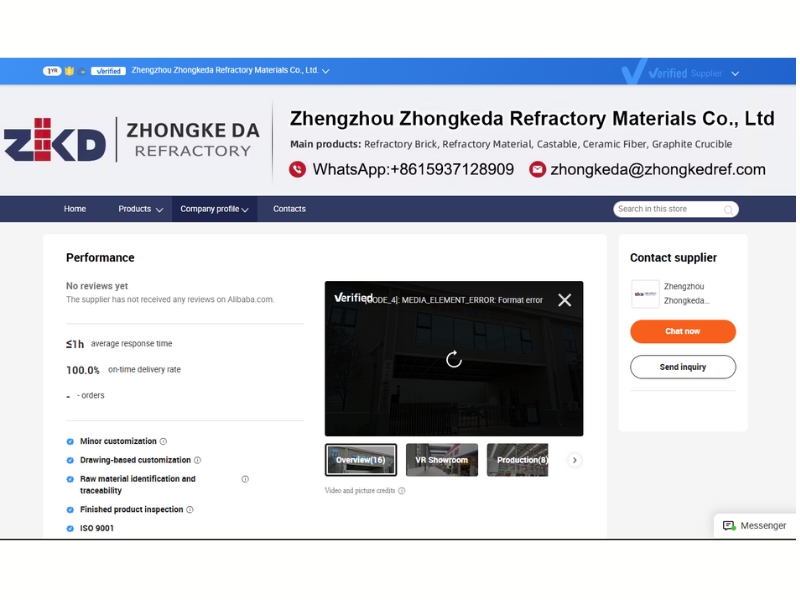Click the search magnifier icon
This screenshot has width=800, height=600.
click(x=729, y=209)
